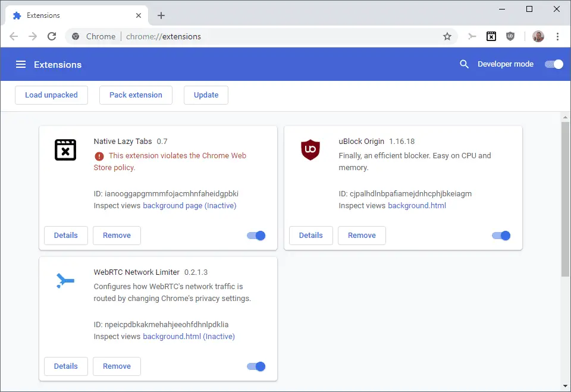This screenshot has height=392, width=571.
Task: Open the uBlock Origin toolbar shield icon
Action: pyautogui.click(x=510, y=36)
